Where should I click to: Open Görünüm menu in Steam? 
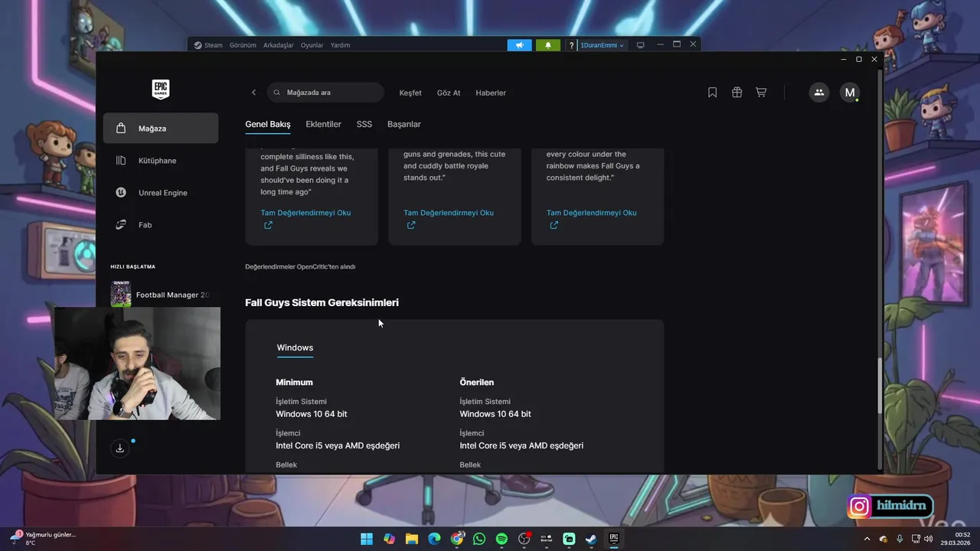243,45
